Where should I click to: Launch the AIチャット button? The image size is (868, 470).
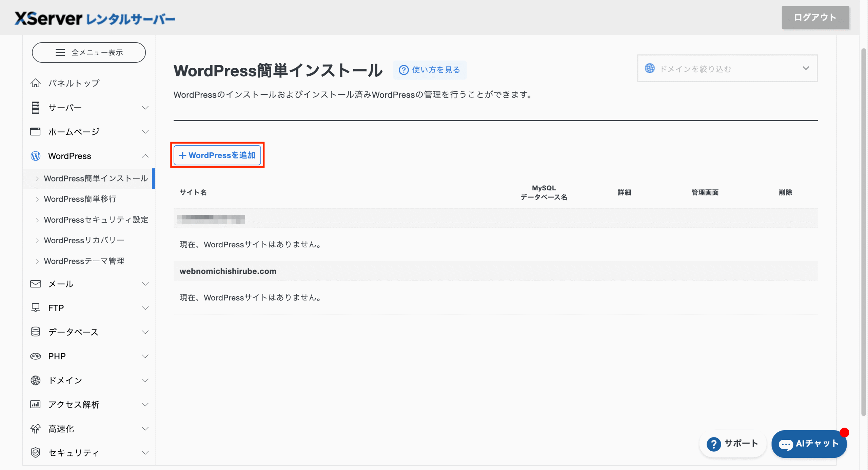(809, 444)
